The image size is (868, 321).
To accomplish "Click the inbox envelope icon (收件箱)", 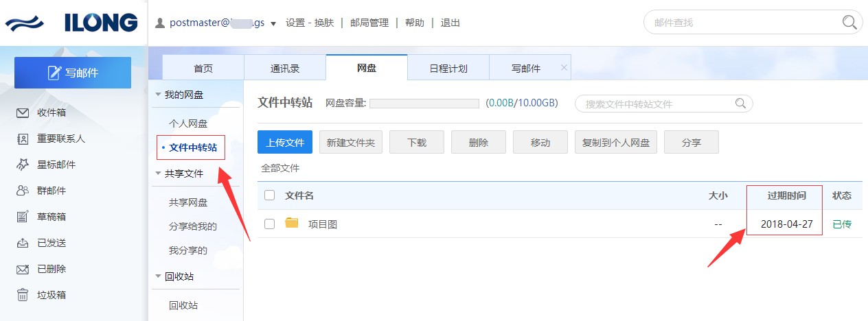I will pos(23,112).
